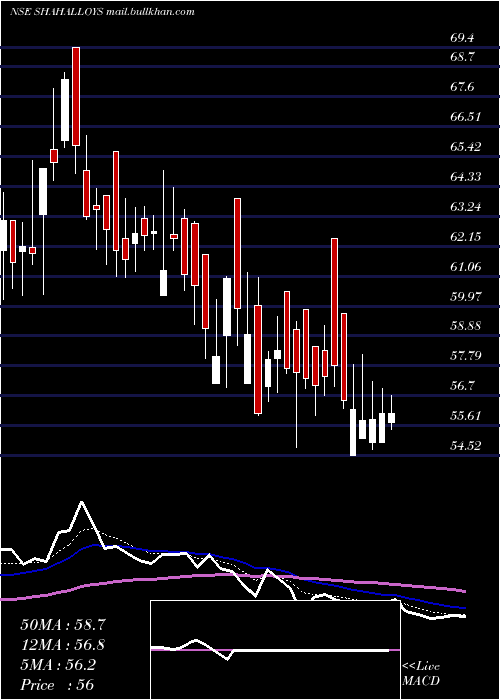Click the 12MA : 56.8 readout
Image resolution: width=500 pixels, height=700 pixels.
click(63, 645)
